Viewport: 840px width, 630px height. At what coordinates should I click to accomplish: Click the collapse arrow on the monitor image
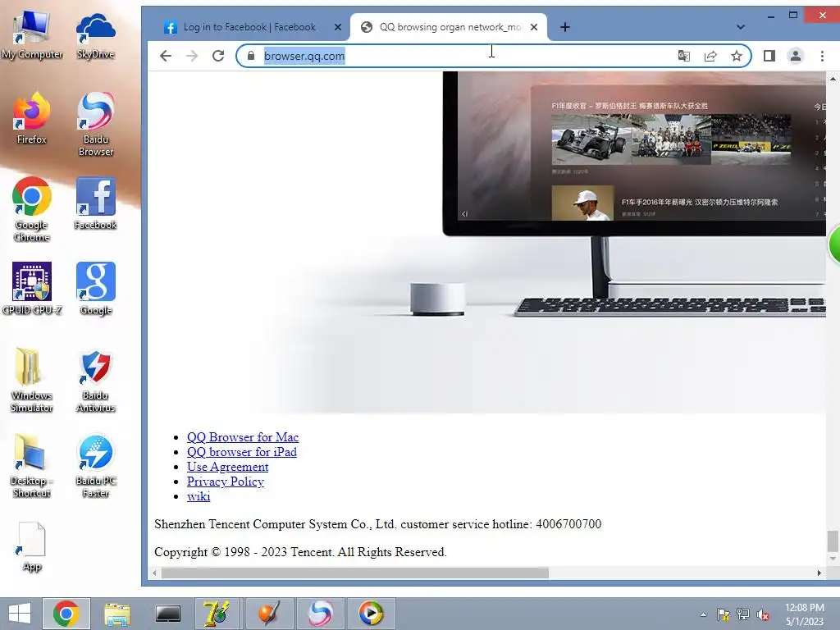pos(464,214)
